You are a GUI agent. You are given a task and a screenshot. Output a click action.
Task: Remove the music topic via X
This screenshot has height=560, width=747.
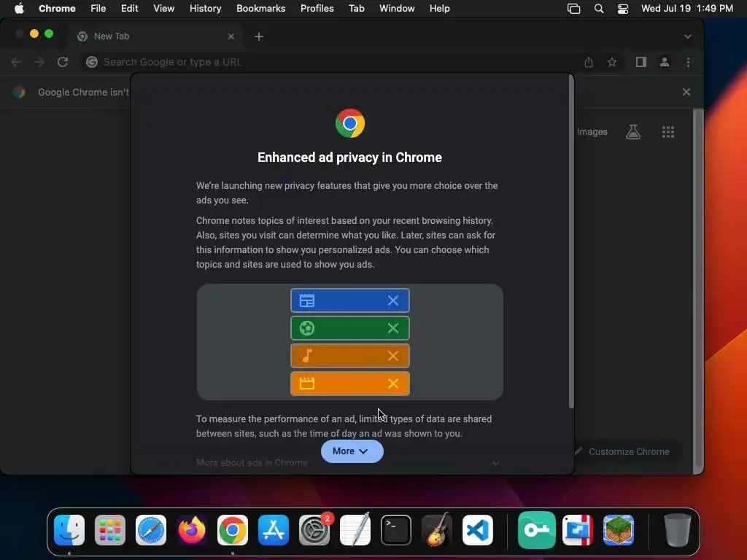(x=393, y=356)
